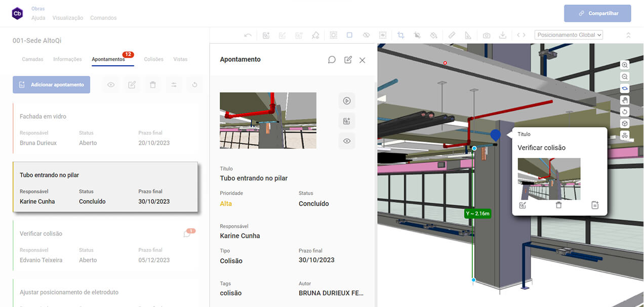Switch to the Informações tab
Screen dimensions: 644x307
[67, 59]
